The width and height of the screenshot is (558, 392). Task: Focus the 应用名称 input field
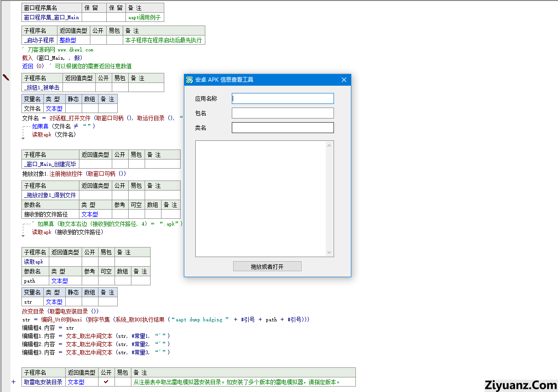click(x=282, y=98)
